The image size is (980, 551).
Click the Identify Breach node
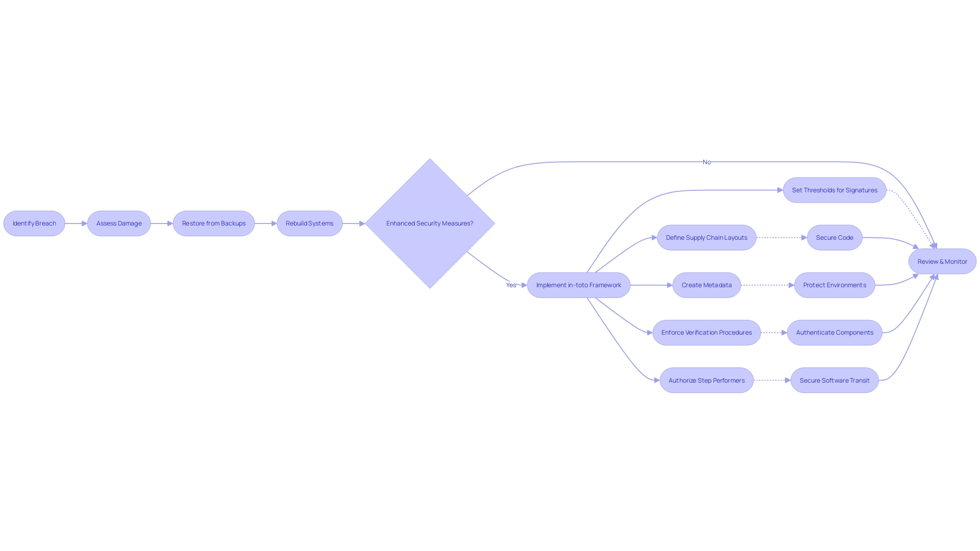click(x=34, y=223)
